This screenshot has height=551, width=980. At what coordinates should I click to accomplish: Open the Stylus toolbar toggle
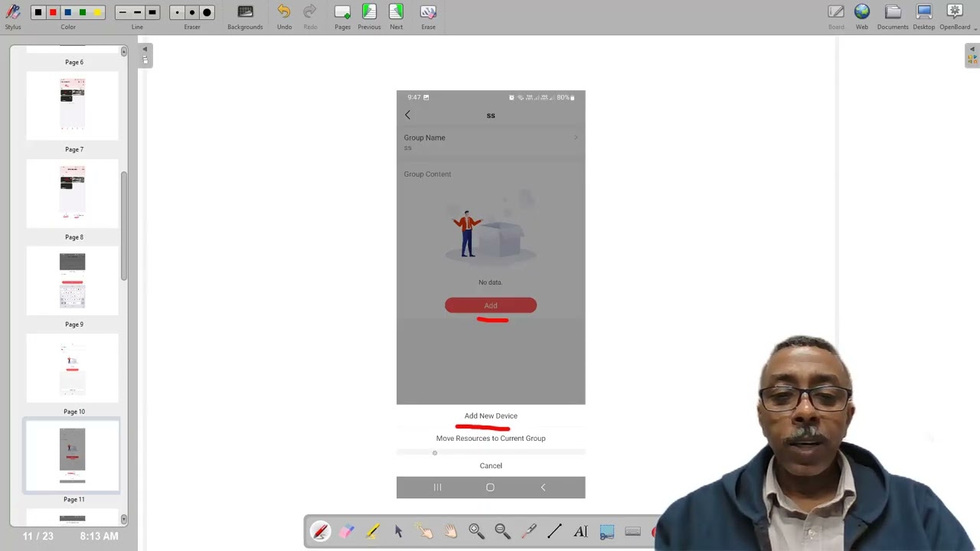[13, 16]
